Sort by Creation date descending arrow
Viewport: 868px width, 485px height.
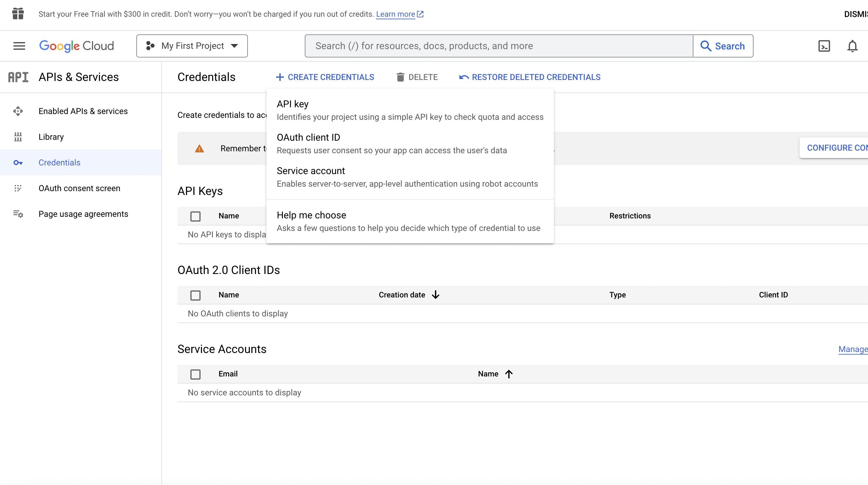(x=436, y=295)
